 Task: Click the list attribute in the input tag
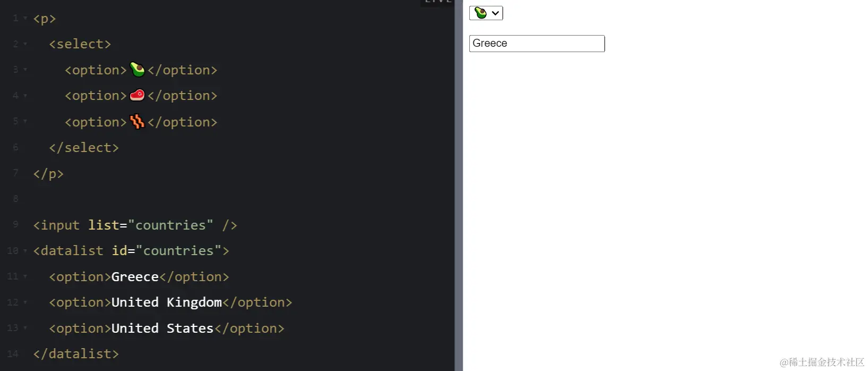click(104, 225)
